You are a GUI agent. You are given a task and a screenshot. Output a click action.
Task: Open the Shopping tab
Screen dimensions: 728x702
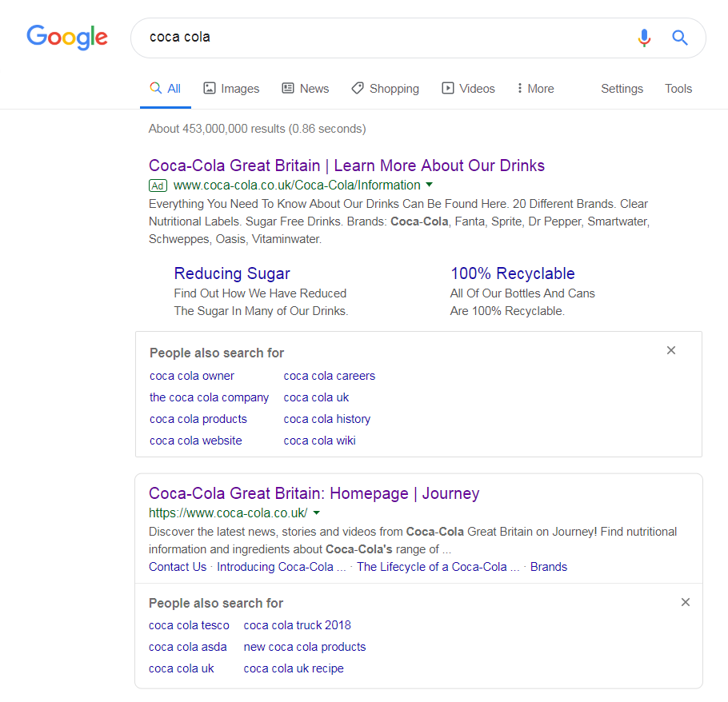point(386,88)
